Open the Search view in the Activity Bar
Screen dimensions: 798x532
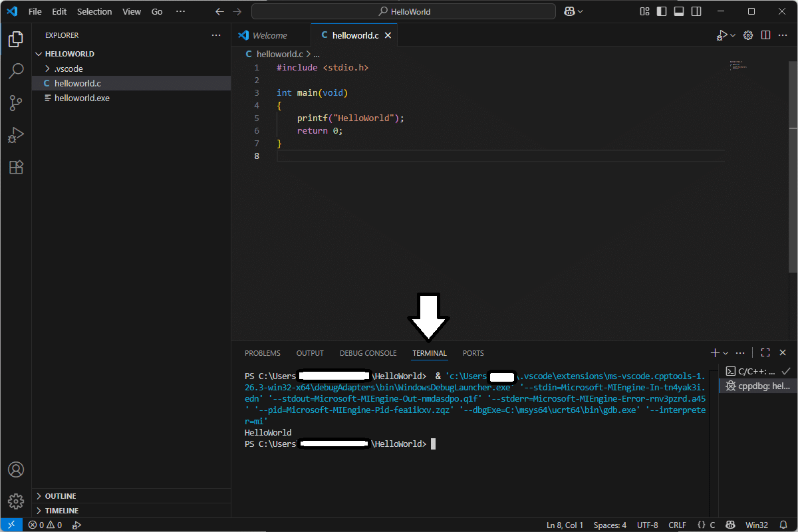coord(16,70)
